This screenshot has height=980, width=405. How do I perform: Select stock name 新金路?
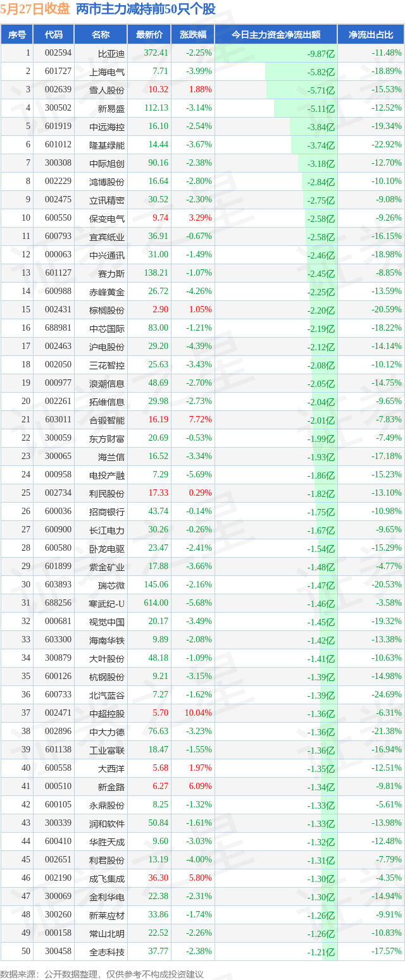tap(111, 787)
